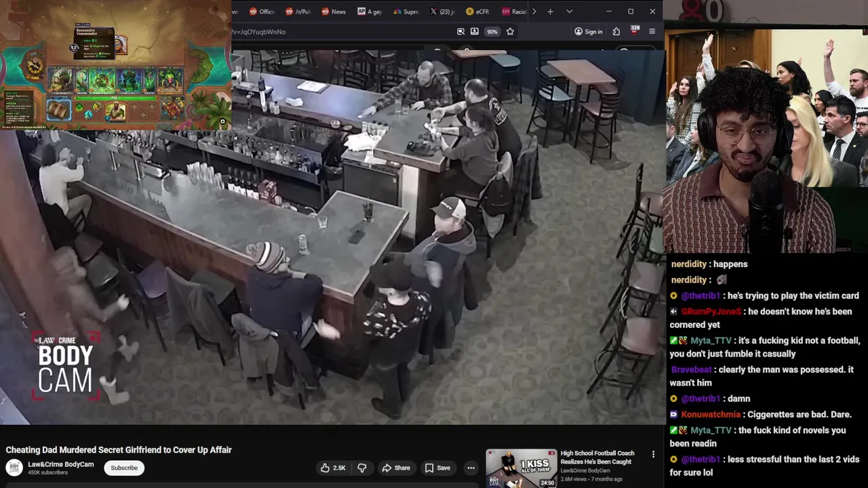868x488 pixels.
Task: Open the High School Football Coach title link
Action: point(597,457)
